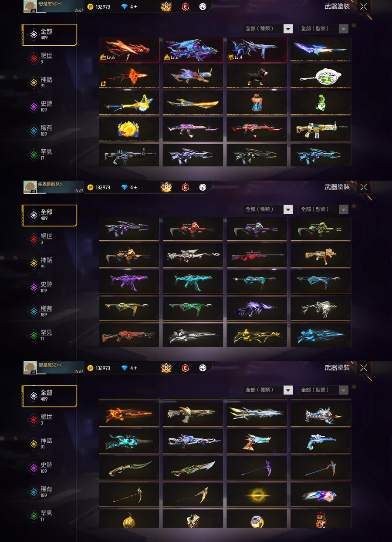Viewport: 392px width, 542px height.
Task: Expand 全部(型號) dropdown in the middle panel
Action: tap(323, 209)
